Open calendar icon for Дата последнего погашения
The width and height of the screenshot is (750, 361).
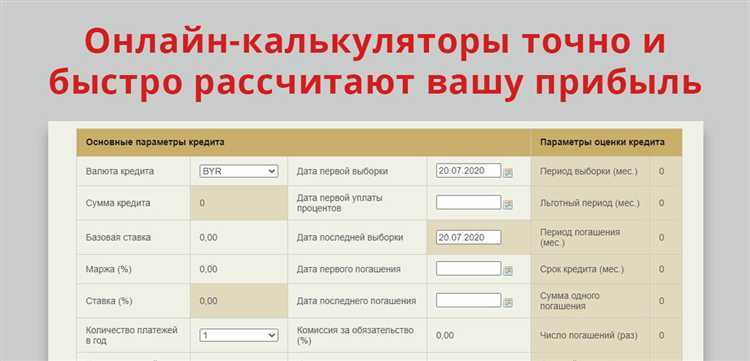tap(508, 302)
